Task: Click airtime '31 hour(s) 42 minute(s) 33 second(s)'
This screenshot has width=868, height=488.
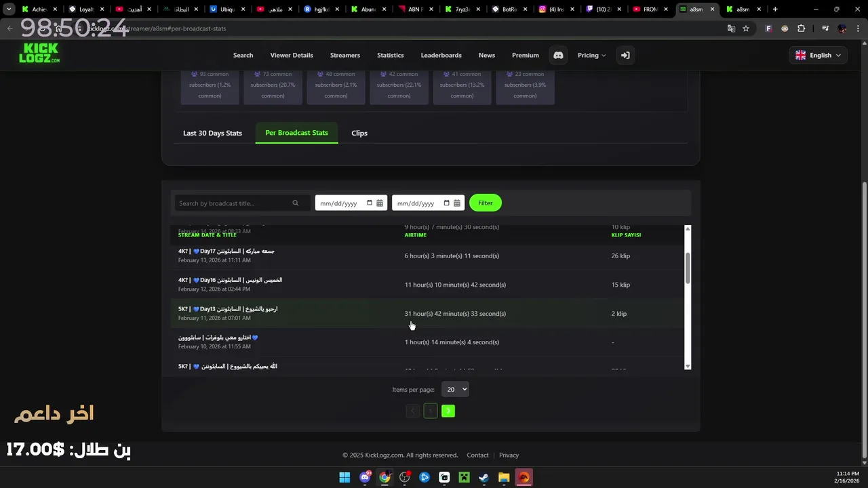Action: tap(455, 314)
